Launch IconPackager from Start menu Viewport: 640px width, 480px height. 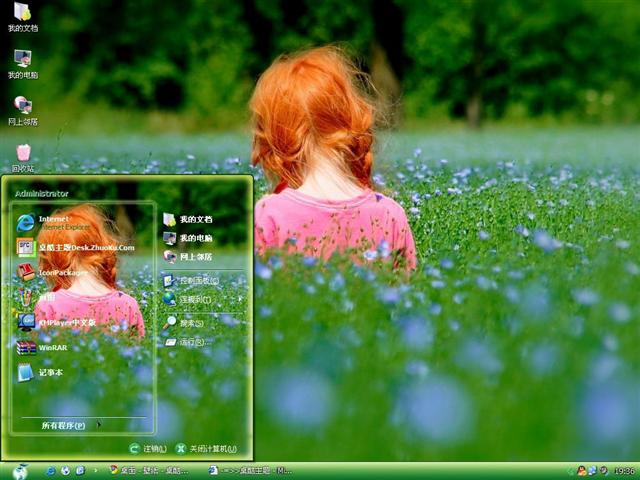tap(52, 272)
